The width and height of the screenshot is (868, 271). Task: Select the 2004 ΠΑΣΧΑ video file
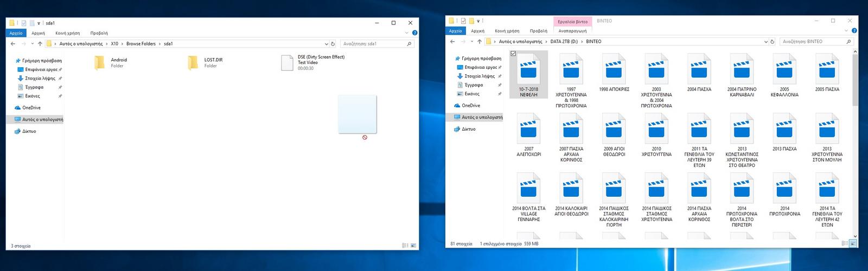[699, 73]
